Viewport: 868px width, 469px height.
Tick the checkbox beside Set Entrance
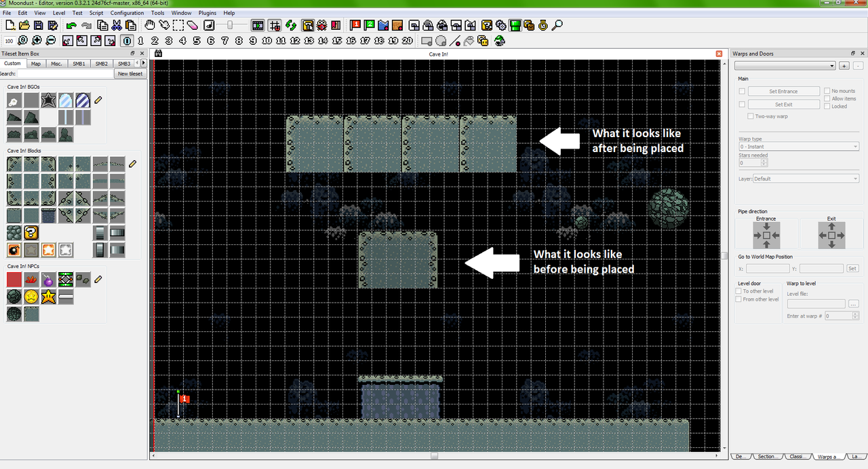coord(742,91)
